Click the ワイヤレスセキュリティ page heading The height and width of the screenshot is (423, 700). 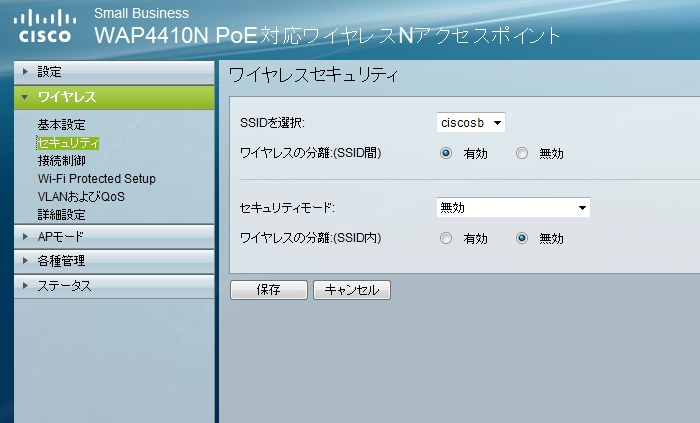point(313,75)
